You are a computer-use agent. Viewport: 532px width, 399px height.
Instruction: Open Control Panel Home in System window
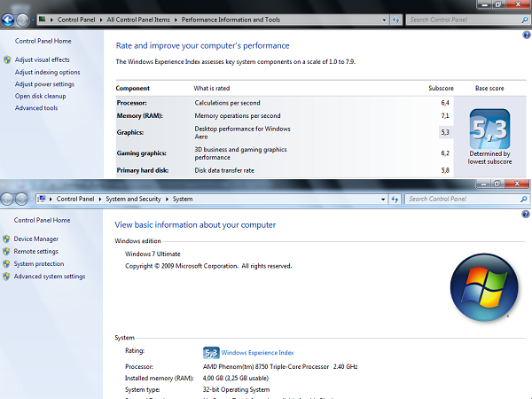42,220
